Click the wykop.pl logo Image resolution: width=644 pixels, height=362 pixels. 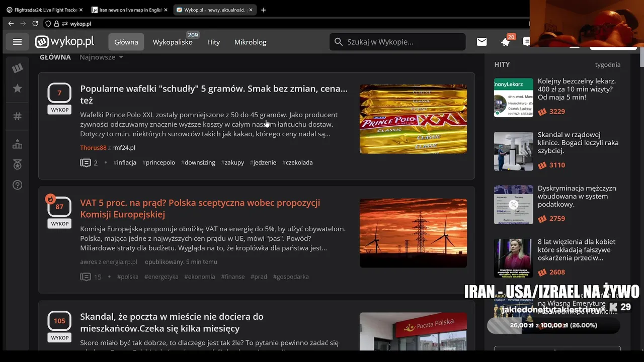pos(64,42)
